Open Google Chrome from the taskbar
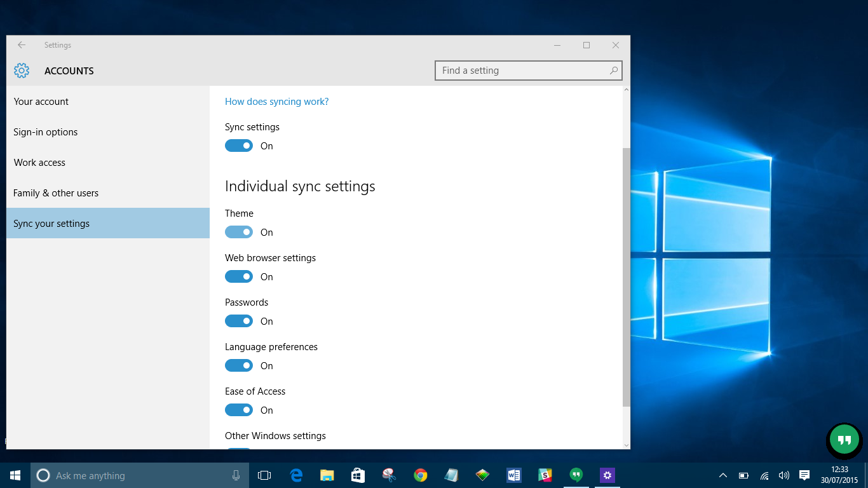The width and height of the screenshot is (868, 488). [x=420, y=475]
